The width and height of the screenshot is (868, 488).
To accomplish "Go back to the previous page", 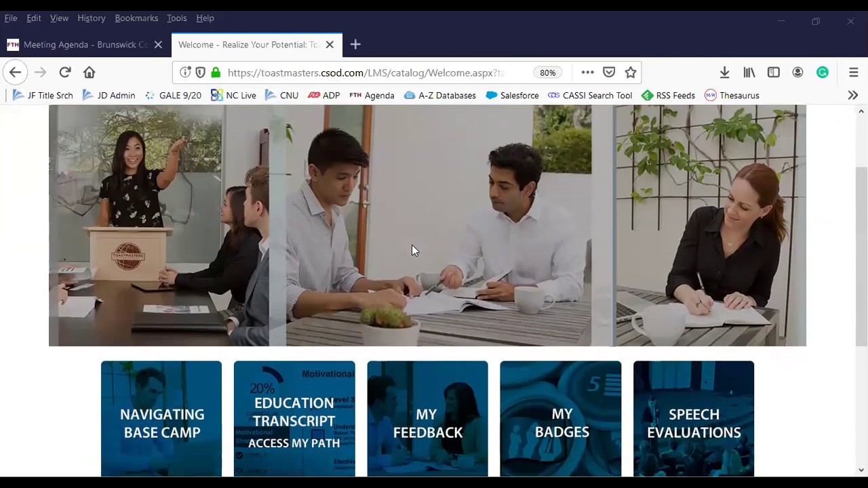I will (x=15, y=73).
